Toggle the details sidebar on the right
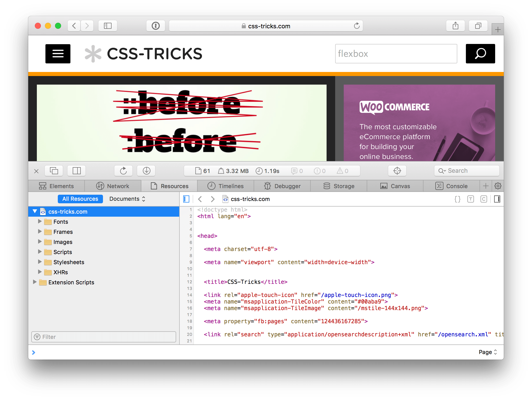 point(497,199)
